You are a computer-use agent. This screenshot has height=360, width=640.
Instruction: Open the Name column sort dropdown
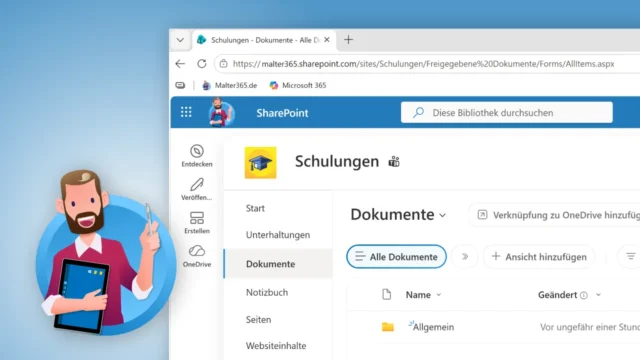439,295
